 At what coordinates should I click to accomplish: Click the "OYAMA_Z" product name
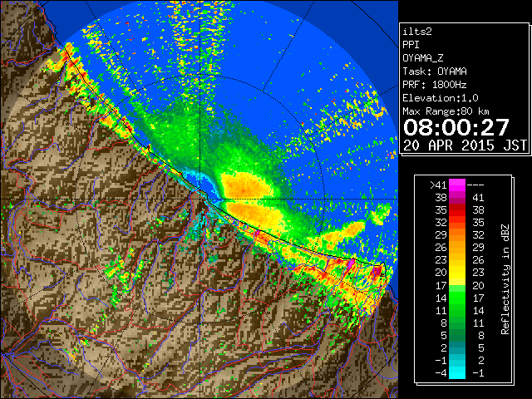tap(423, 58)
